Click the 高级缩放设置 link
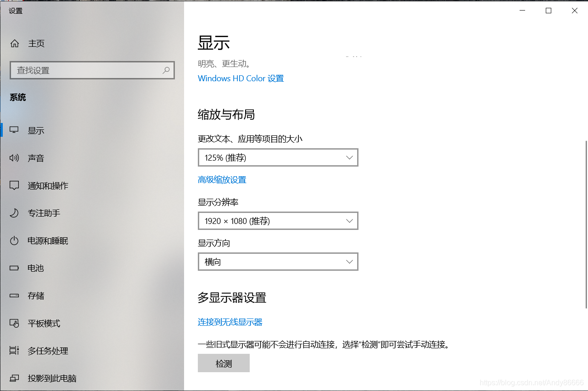Image resolution: width=588 pixels, height=391 pixels. tap(222, 179)
